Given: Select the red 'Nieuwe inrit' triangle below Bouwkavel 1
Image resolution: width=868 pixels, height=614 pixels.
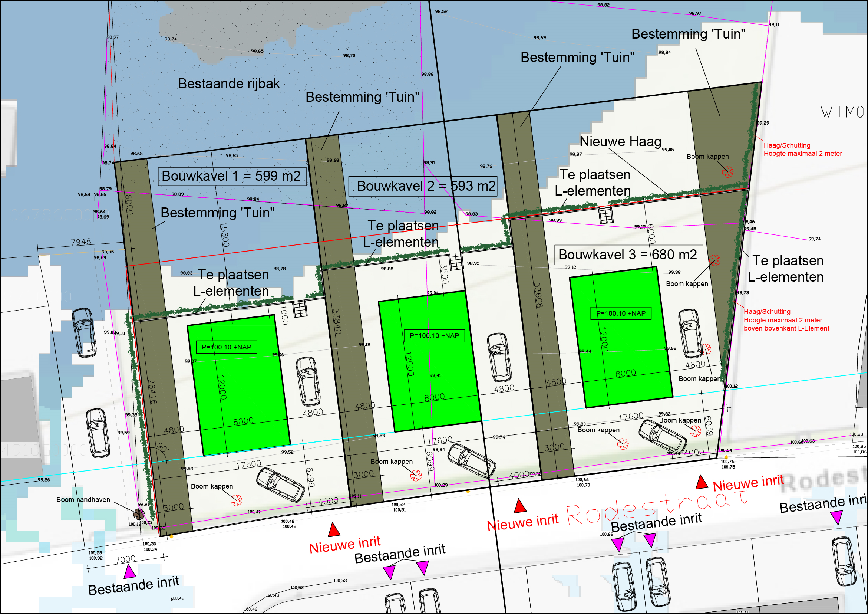Looking at the screenshot, I should [x=334, y=530].
